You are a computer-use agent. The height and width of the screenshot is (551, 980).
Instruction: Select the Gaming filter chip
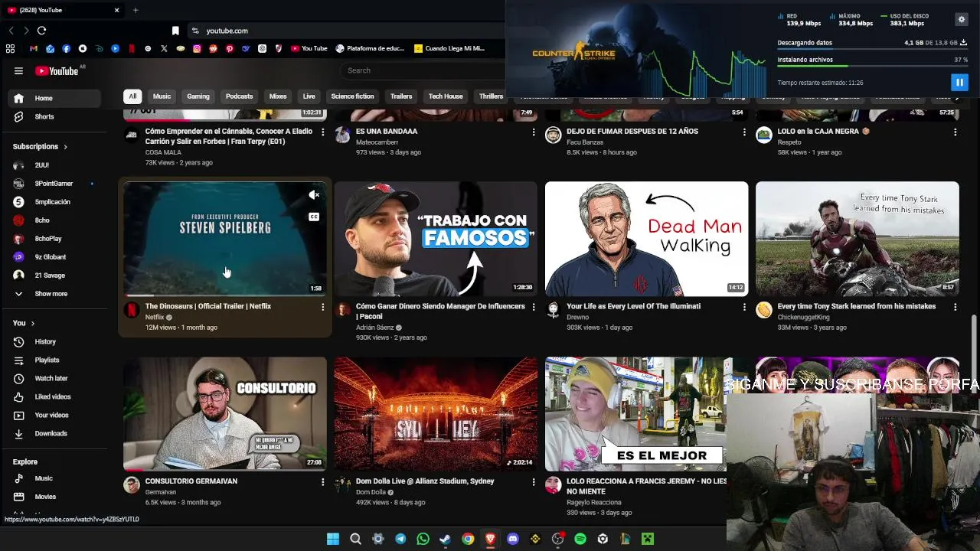click(x=198, y=96)
